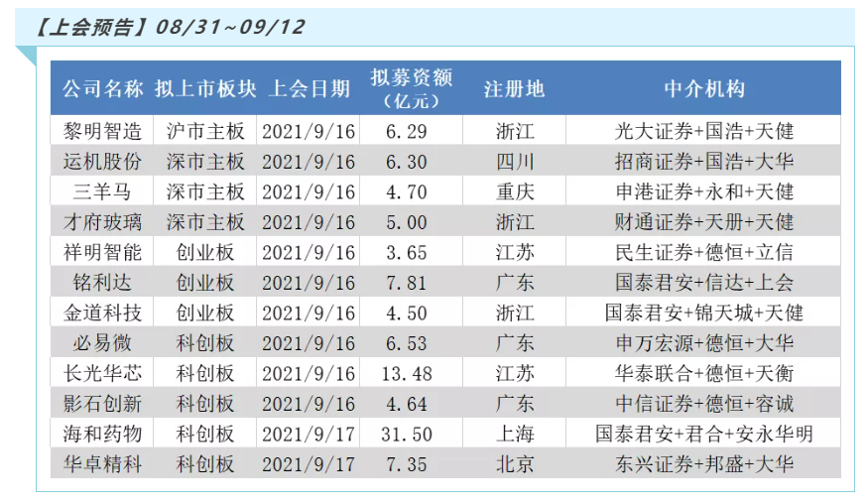Click the 财通证券+天册+天健 cell
867x504 pixels.
pos(704,222)
